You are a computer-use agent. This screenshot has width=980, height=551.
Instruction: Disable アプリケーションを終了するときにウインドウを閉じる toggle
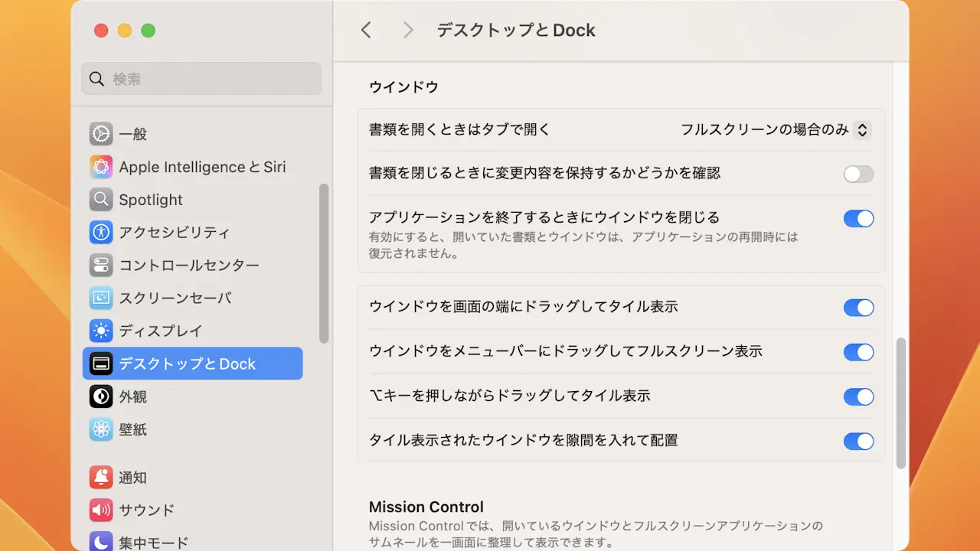(x=858, y=219)
